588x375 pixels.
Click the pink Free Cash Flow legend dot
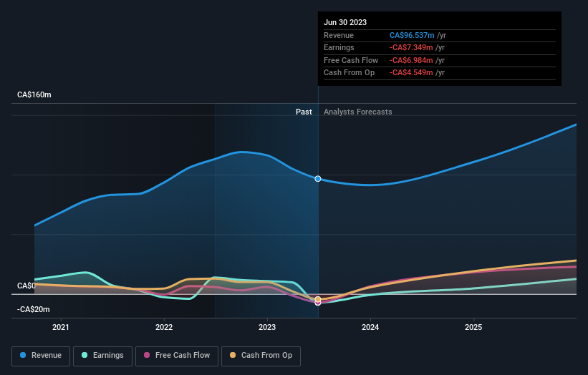pos(147,355)
